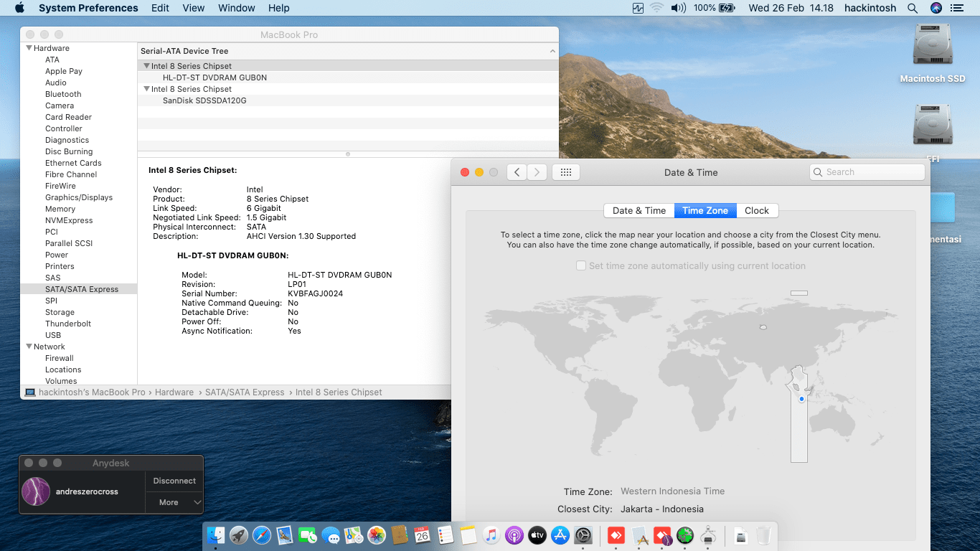Screen dimensions: 980x551
Task: Select NVMExpress in the sidebar
Action: click(69, 220)
